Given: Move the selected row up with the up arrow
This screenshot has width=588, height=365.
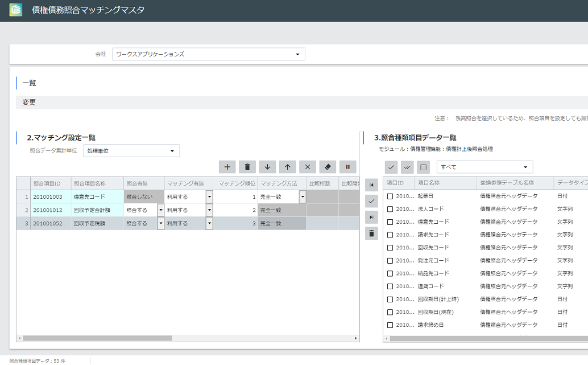Looking at the screenshot, I should pos(288,167).
